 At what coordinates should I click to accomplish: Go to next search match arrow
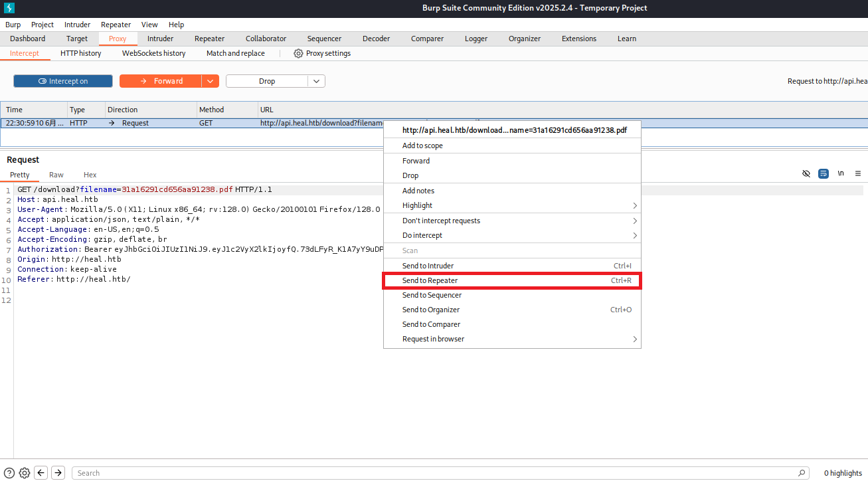[58, 473]
